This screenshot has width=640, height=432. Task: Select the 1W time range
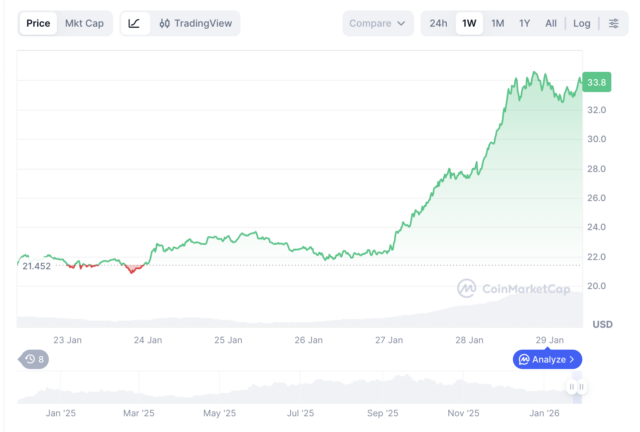[469, 23]
